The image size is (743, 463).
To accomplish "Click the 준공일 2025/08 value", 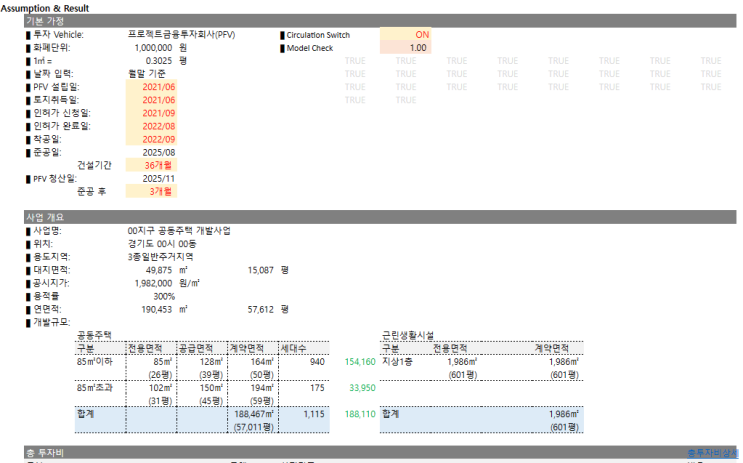I will point(159,152).
